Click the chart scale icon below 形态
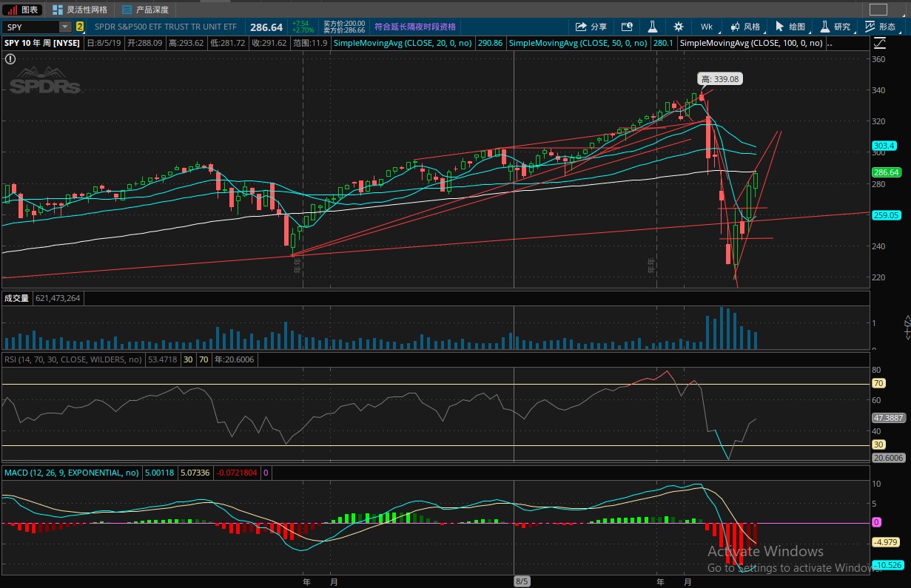This screenshot has width=911, height=588. pyautogui.click(x=879, y=42)
